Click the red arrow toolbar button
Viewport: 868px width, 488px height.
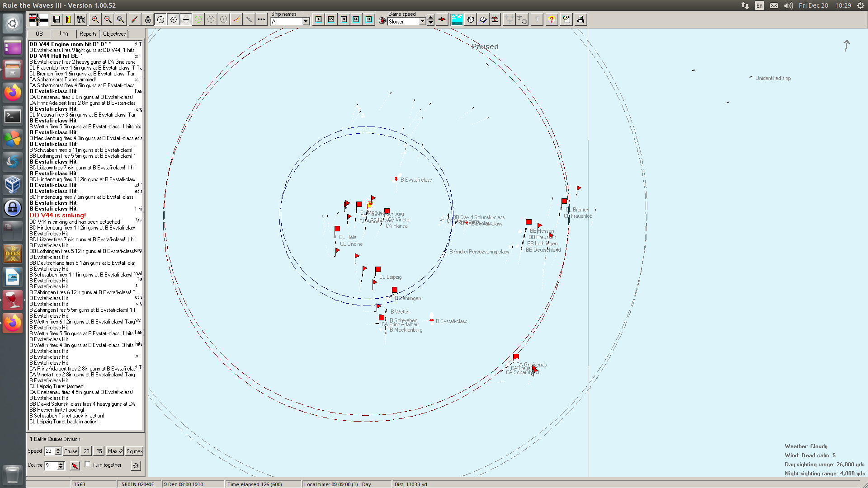click(442, 19)
